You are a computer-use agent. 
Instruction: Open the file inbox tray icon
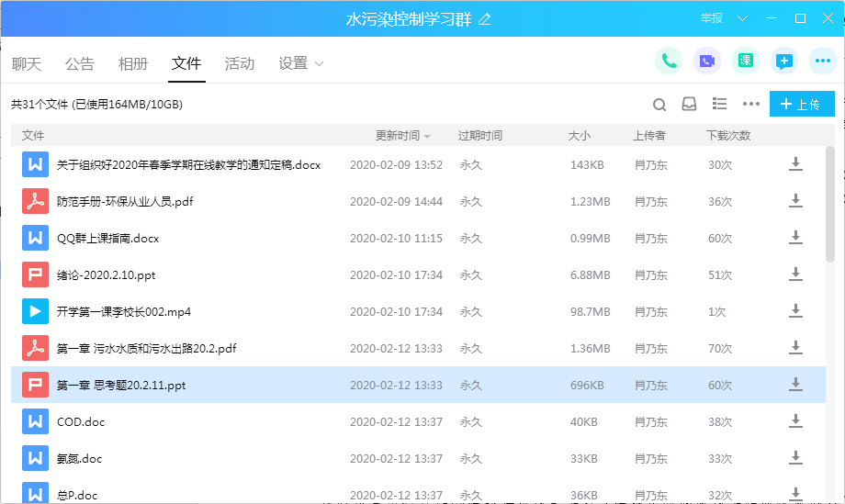689,105
